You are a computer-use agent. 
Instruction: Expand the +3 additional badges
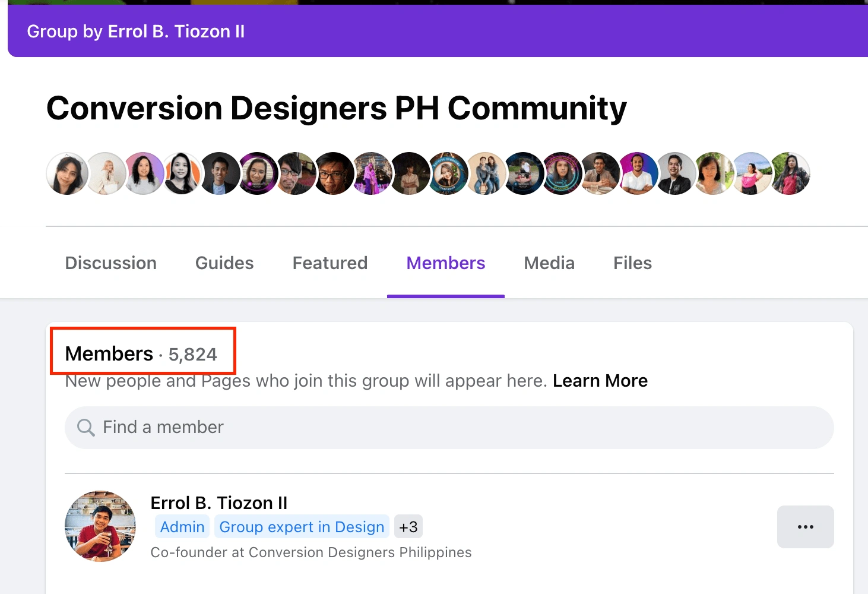click(408, 527)
